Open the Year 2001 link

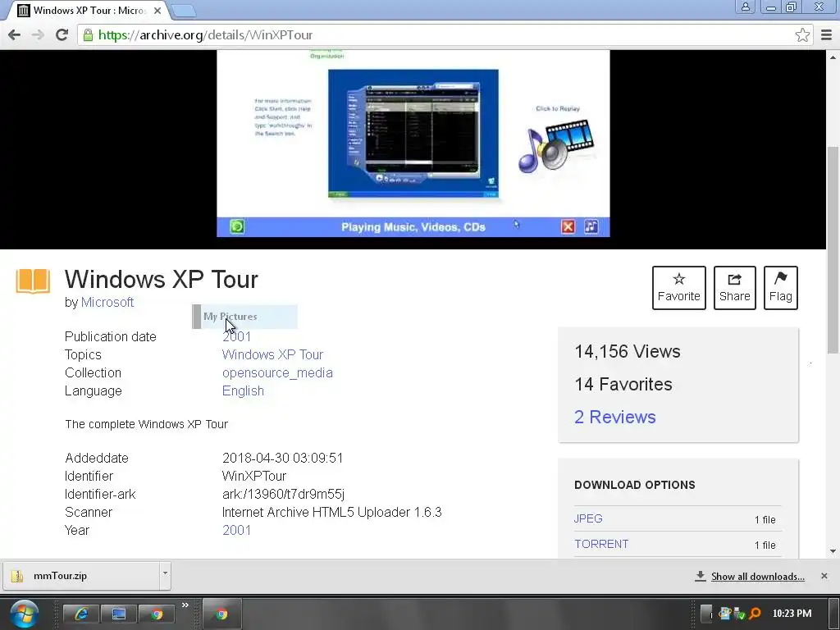[236, 530]
